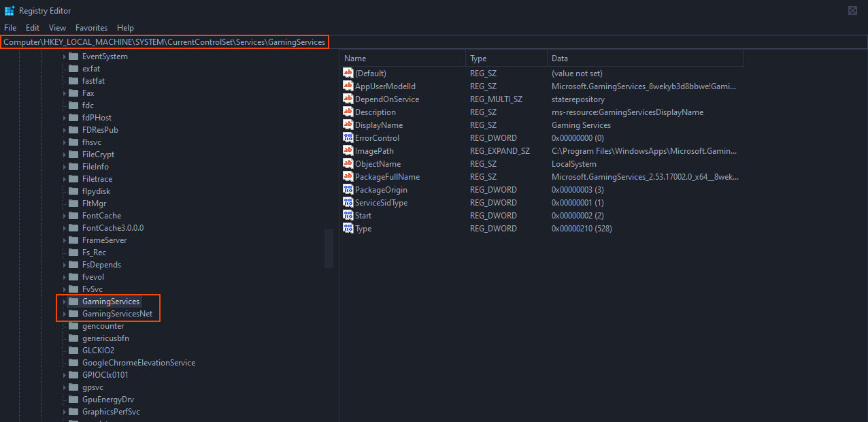Select the Type DWORD icon
868x422 pixels.
click(x=348, y=228)
